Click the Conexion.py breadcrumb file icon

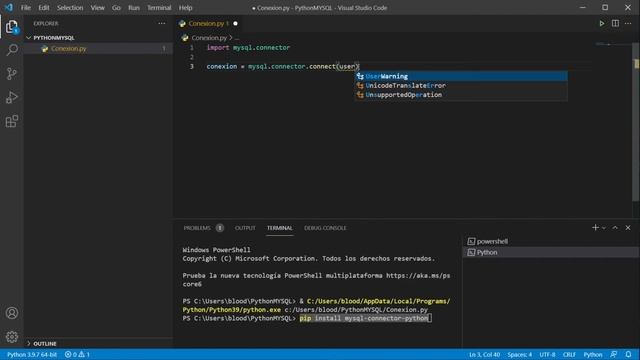point(185,38)
